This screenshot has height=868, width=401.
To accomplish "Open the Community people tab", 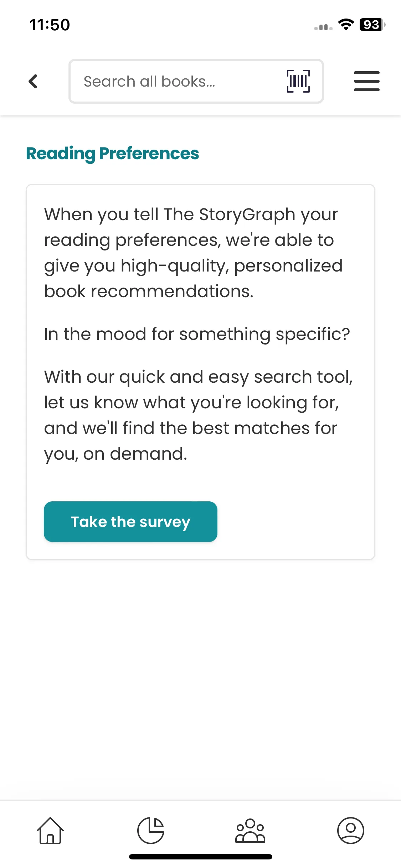I will pyautogui.click(x=250, y=830).
